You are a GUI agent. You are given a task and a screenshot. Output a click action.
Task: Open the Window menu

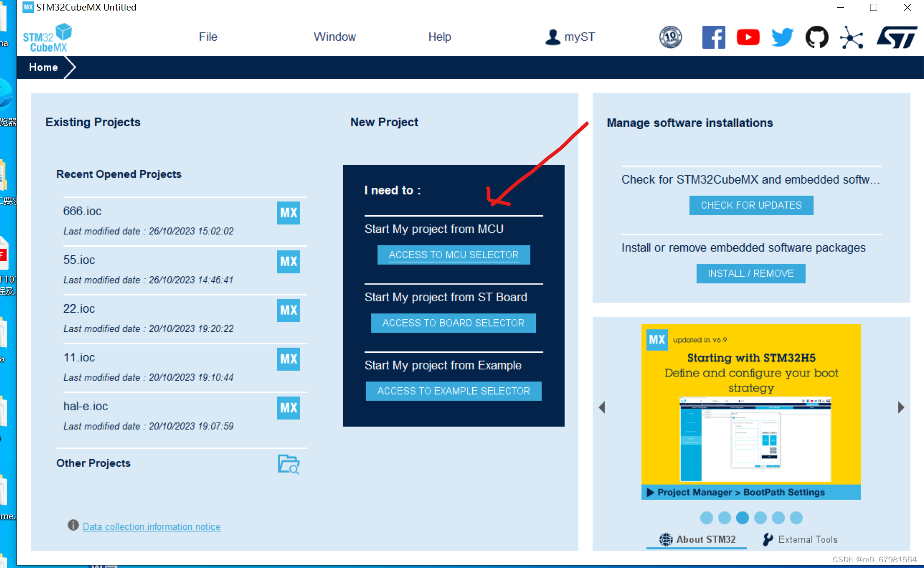335,37
